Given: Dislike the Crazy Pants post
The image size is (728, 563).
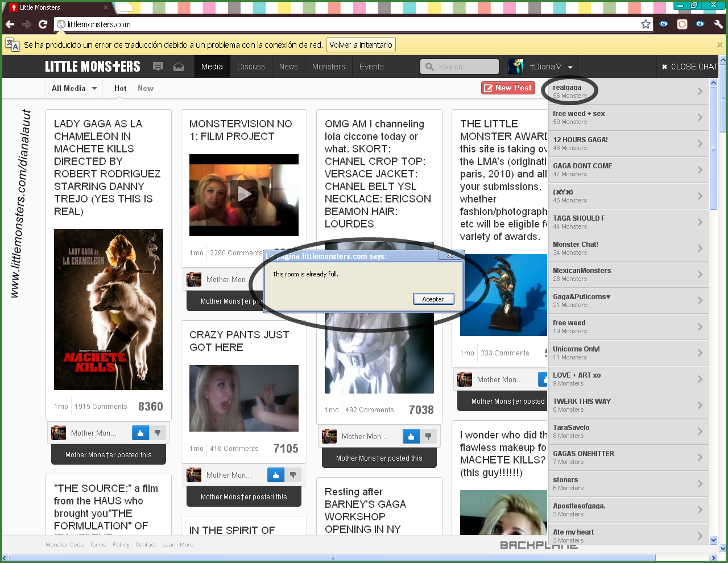Looking at the screenshot, I should 293,475.
